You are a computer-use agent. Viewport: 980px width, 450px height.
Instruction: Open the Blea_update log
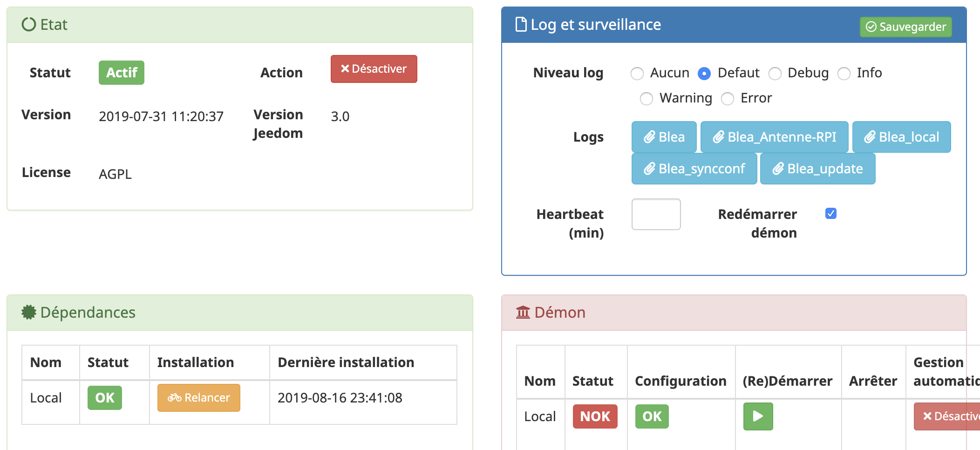click(817, 169)
